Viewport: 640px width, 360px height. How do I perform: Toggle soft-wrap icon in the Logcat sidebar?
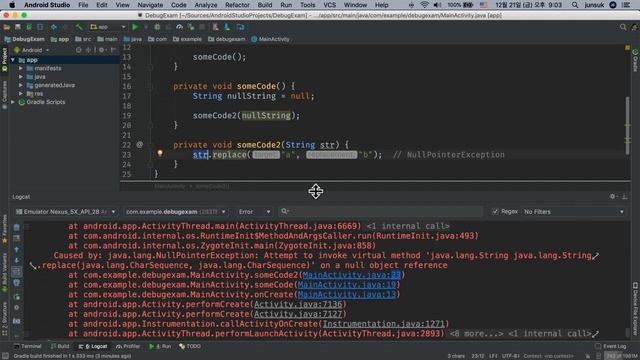tap(16, 271)
